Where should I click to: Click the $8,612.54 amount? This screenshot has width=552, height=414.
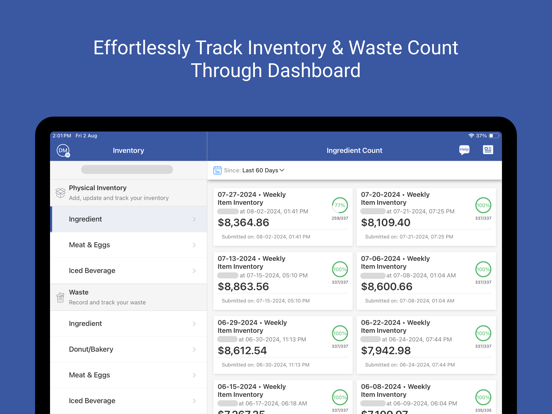point(242,351)
